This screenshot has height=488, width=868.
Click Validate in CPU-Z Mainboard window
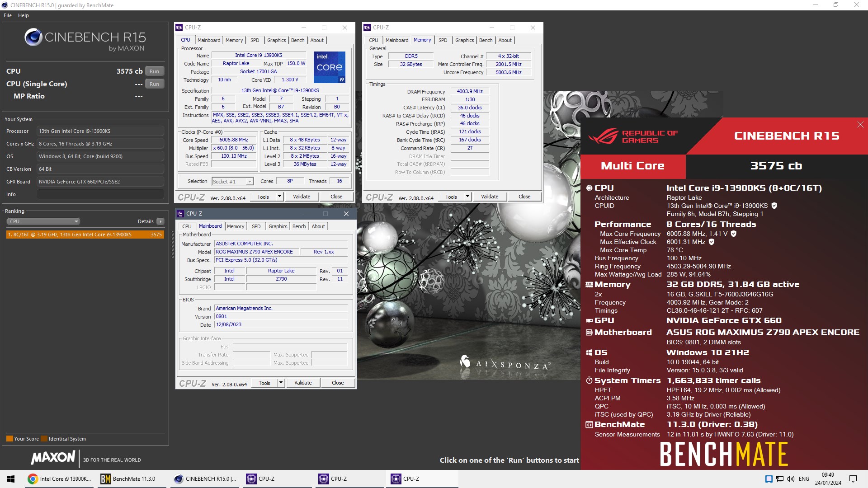[x=303, y=383]
